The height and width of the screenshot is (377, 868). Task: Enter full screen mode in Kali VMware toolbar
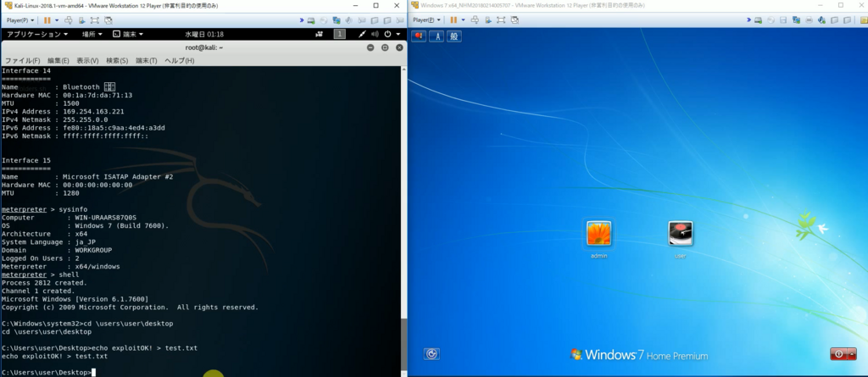pos(95,20)
